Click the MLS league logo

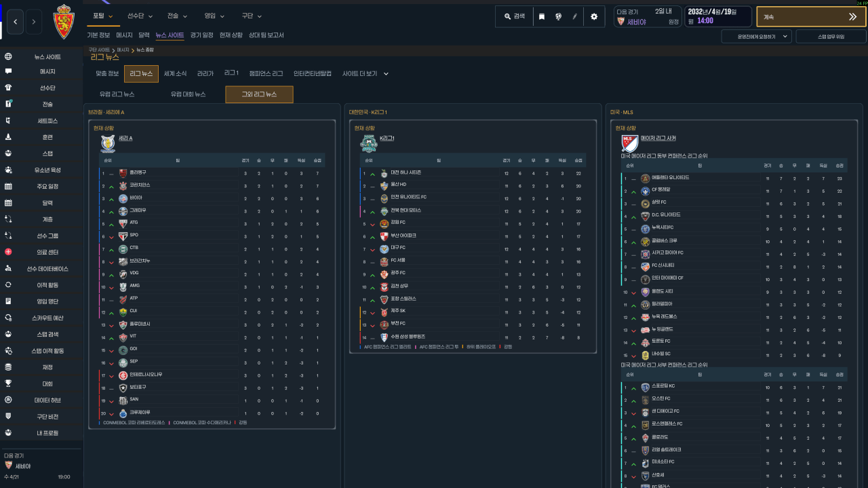tap(629, 143)
